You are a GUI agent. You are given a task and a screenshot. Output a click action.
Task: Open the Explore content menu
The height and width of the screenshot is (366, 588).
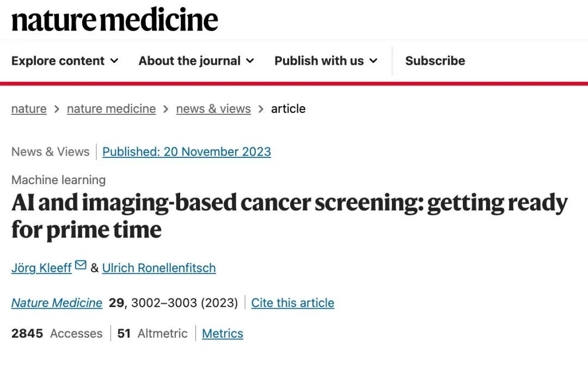click(65, 61)
